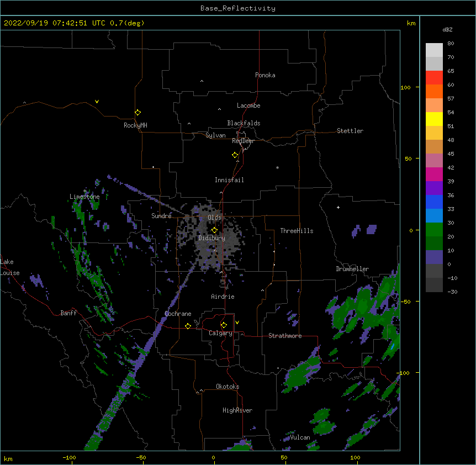Click the Sundre label
The image size is (476, 465).
click(x=161, y=216)
